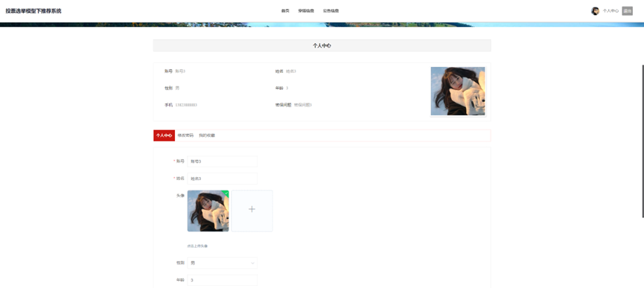The width and height of the screenshot is (644, 288).
Task: Select the red 个人中心 tab
Action: 164,135
